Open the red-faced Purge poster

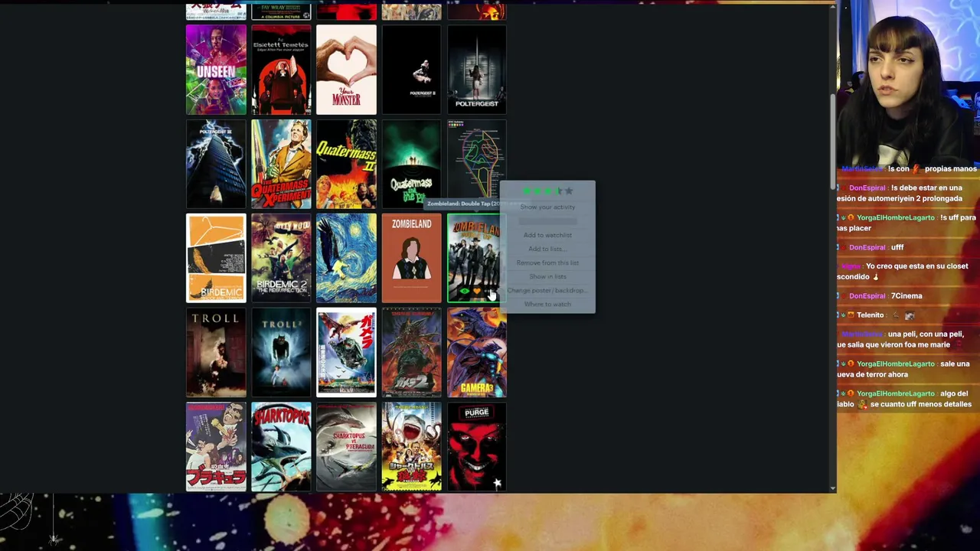pos(476,447)
